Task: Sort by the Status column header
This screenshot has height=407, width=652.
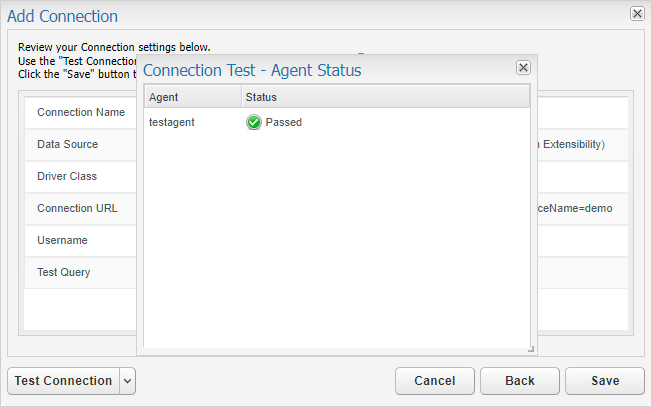Action: [385, 97]
